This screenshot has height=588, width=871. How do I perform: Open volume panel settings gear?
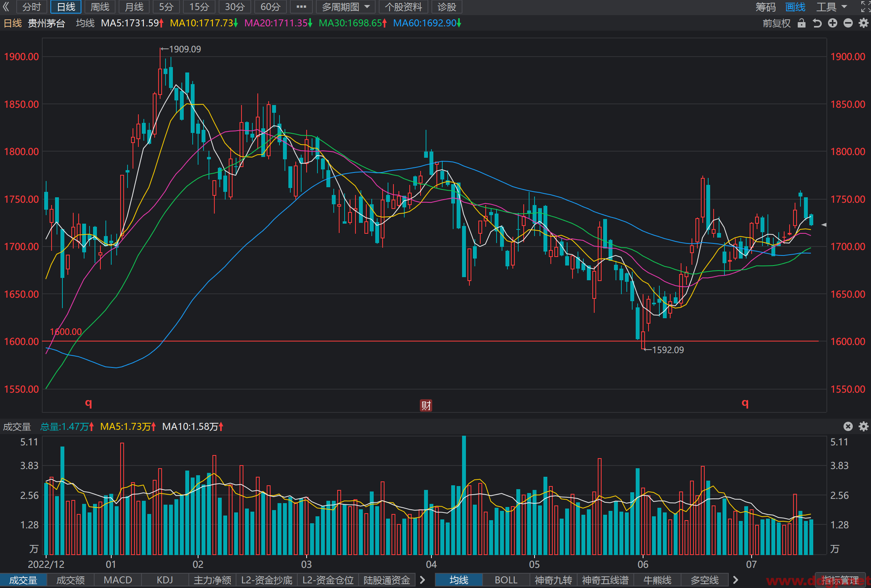[x=864, y=426]
